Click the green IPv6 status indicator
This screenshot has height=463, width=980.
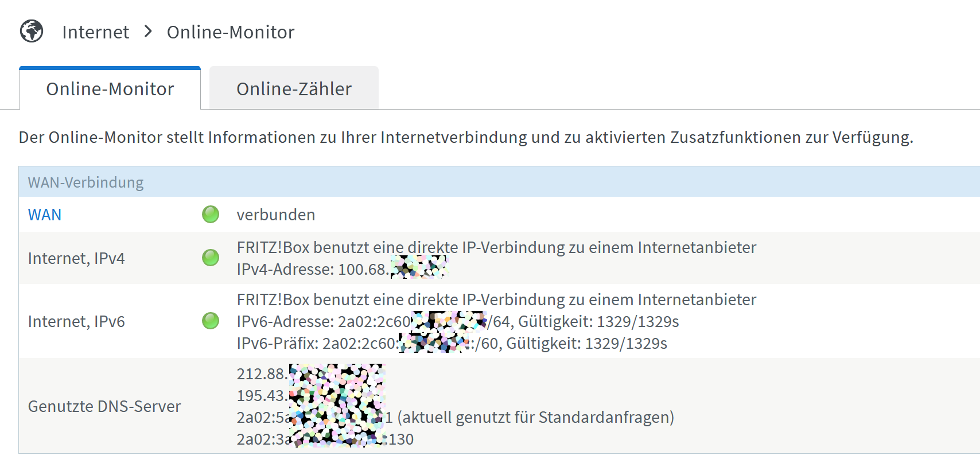tap(211, 321)
